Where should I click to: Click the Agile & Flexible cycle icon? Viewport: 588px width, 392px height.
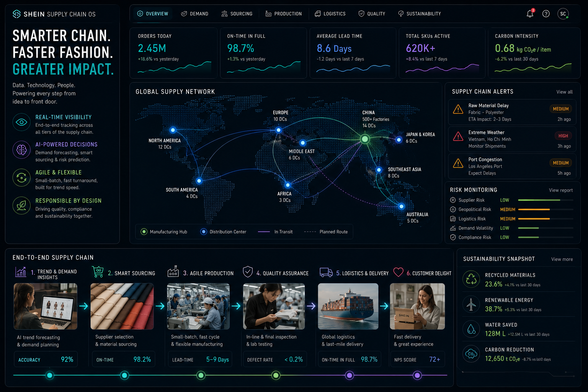coord(21,178)
